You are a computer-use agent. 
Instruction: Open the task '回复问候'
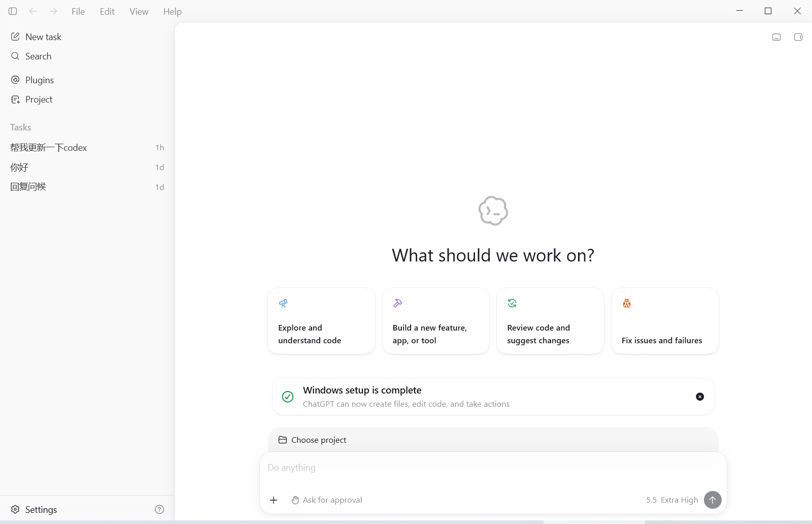(x=87, y=187)
